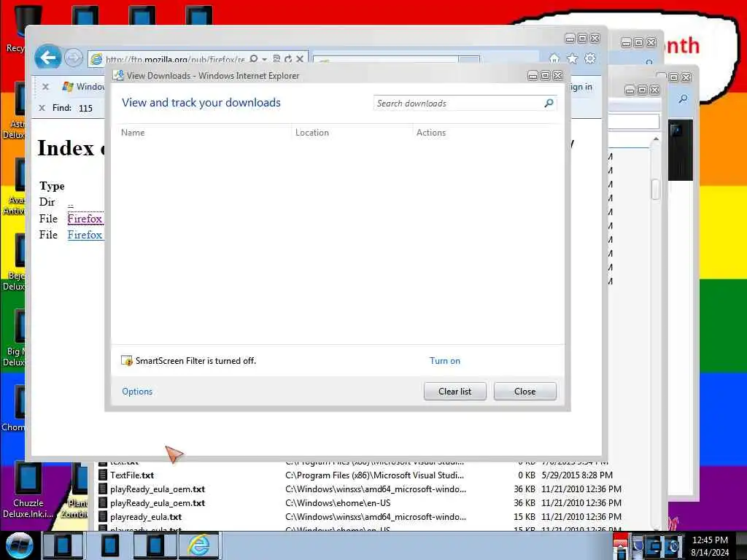Click the SmartScreen Filter shield icon

point(127,360)
